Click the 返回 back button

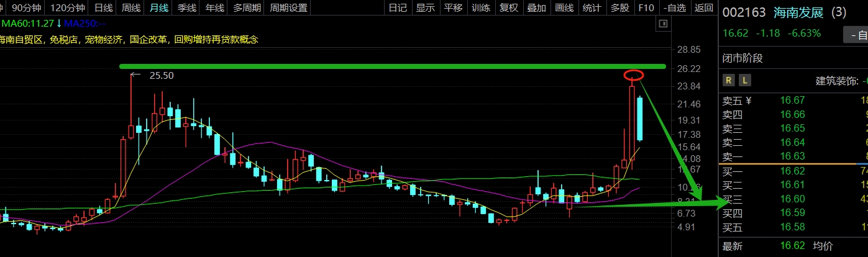[x=703, y=7]
